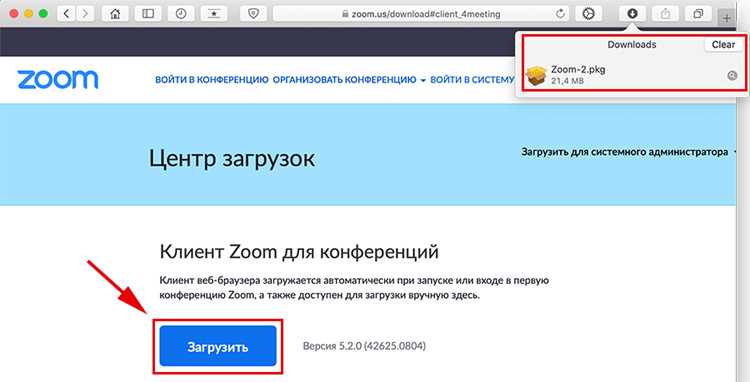
Task: Show the Safari sidebar
Action: (148, 14)
